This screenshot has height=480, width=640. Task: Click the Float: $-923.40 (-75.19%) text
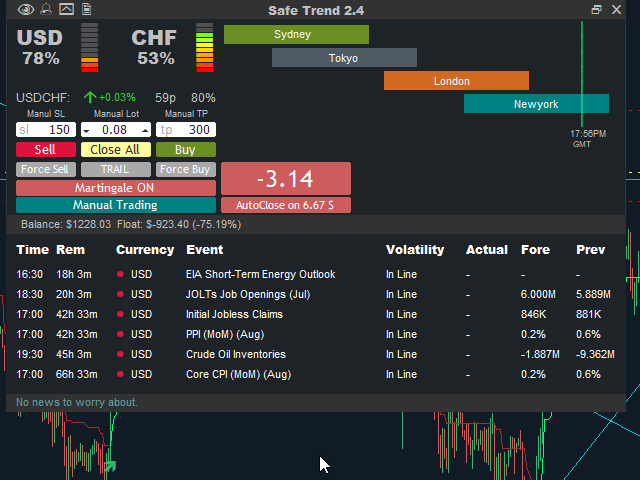click(179, 224)
